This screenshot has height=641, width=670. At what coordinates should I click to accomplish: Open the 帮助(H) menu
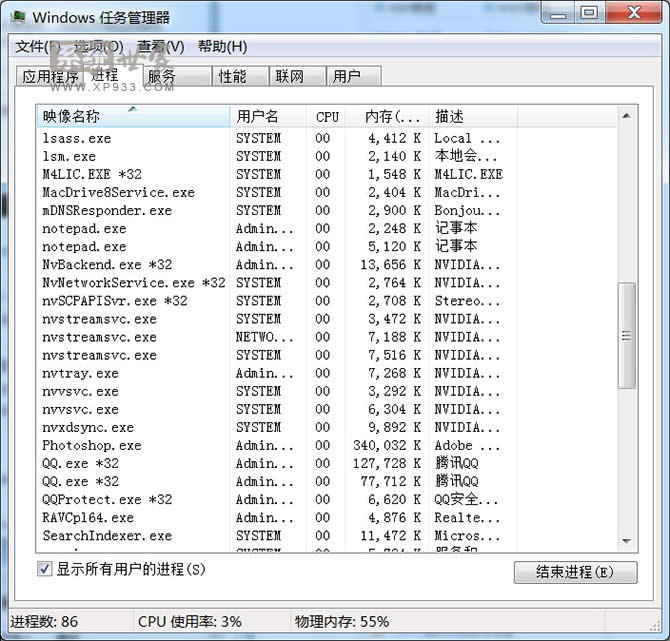[x=222, y=47]
